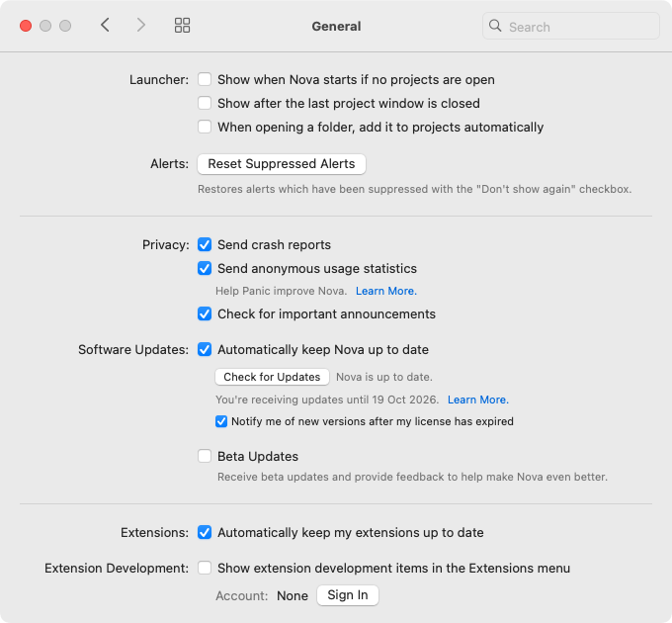Click 'You're receiving updates until 19 Oct 2026.' text
Screen dimensions: 672x623
327,400
